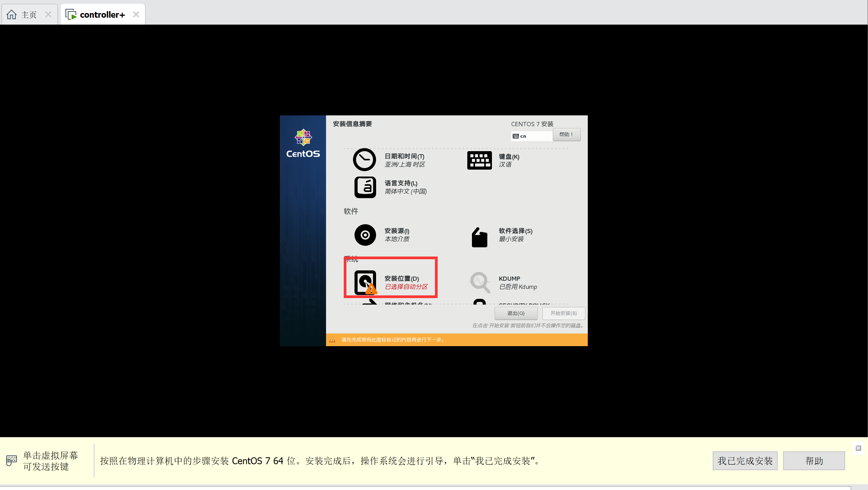Switch to the controller+ tab
868x490 pixels.
coord(103,15)
